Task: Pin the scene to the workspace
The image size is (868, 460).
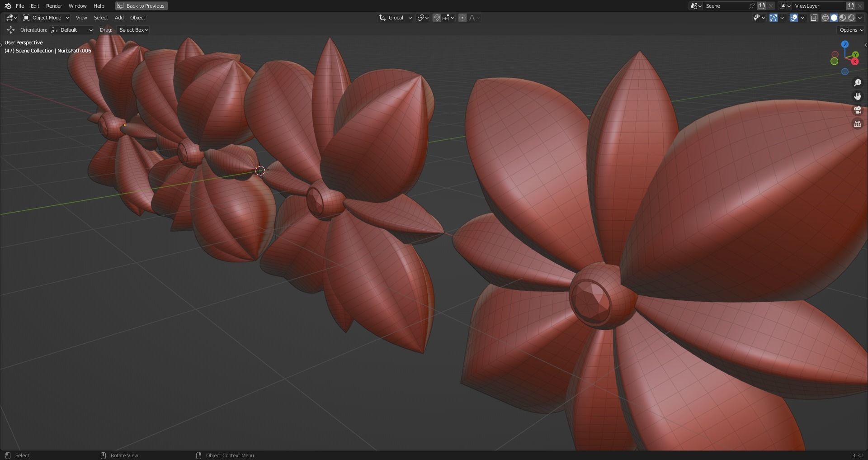Action: tap(752, 6)
